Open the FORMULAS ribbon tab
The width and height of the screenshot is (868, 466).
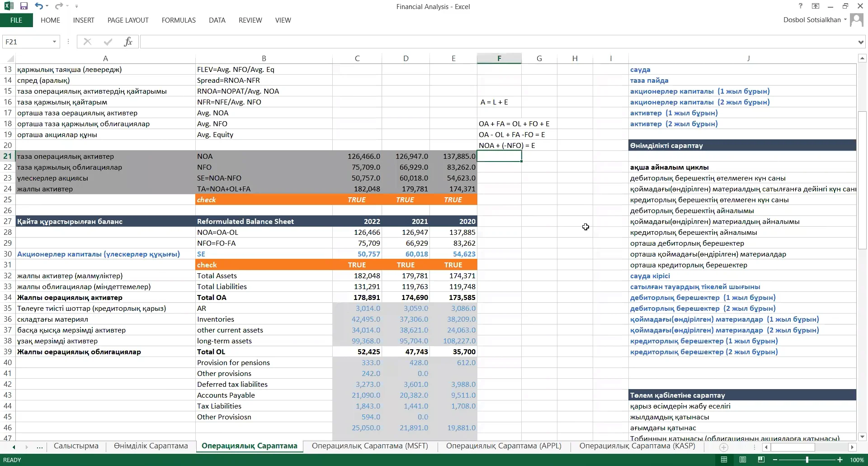[179, 20]
